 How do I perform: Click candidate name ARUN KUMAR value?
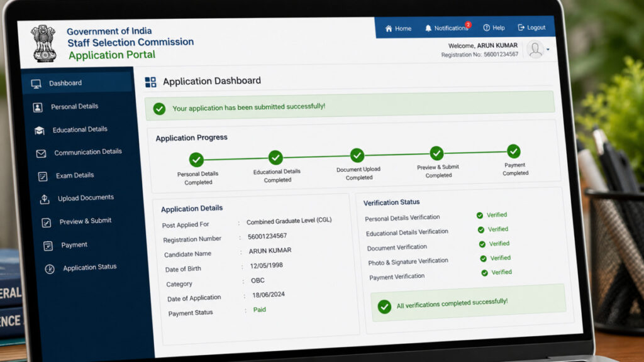270,251
